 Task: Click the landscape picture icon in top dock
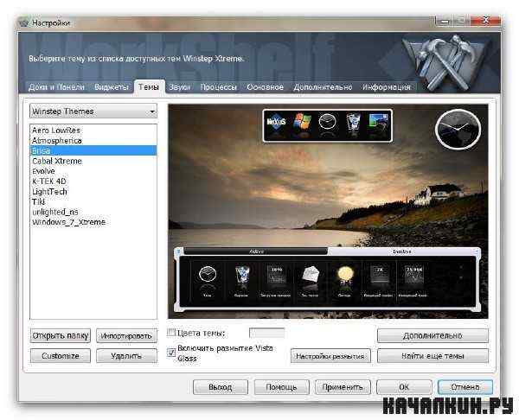(x=378, y=122)
